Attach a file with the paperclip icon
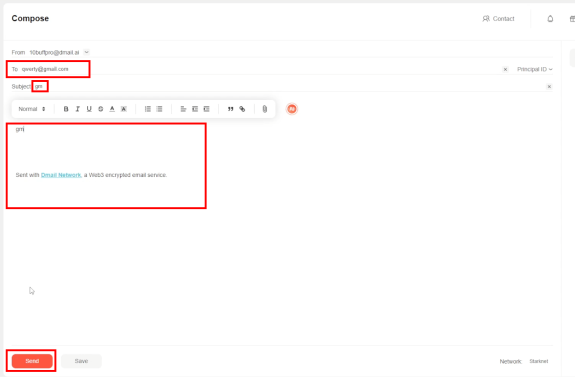Image resolution: width=575 pixels, height=383 pixels. 265,109
